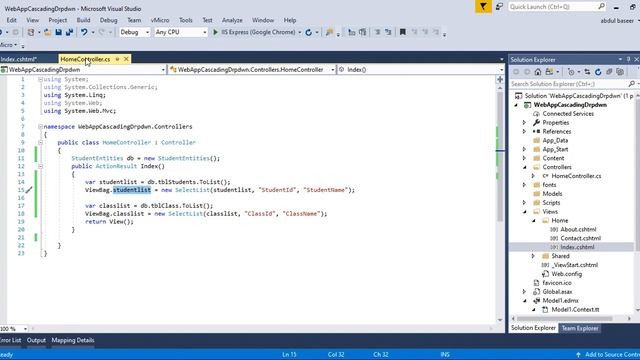
Task: Click the browser Refresh icon beside IIS Express
Action: click(x=309, y=32)
